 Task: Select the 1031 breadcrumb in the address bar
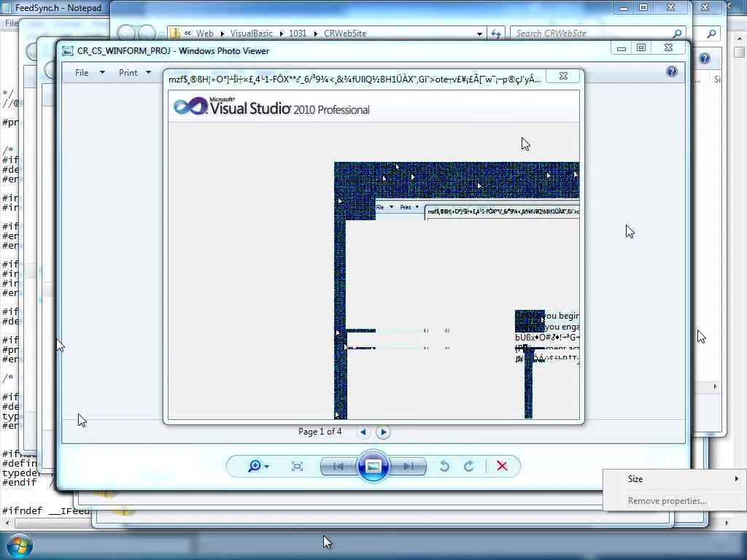pos(298,34)
